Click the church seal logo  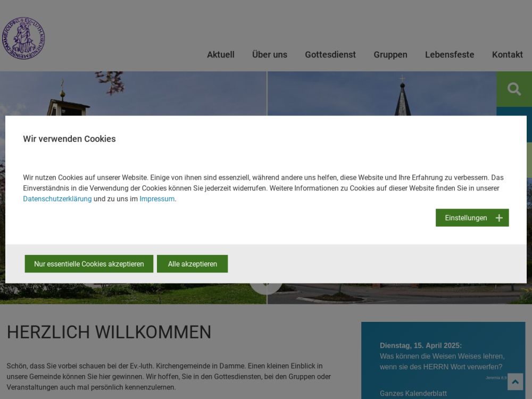[x=23, y=38]
